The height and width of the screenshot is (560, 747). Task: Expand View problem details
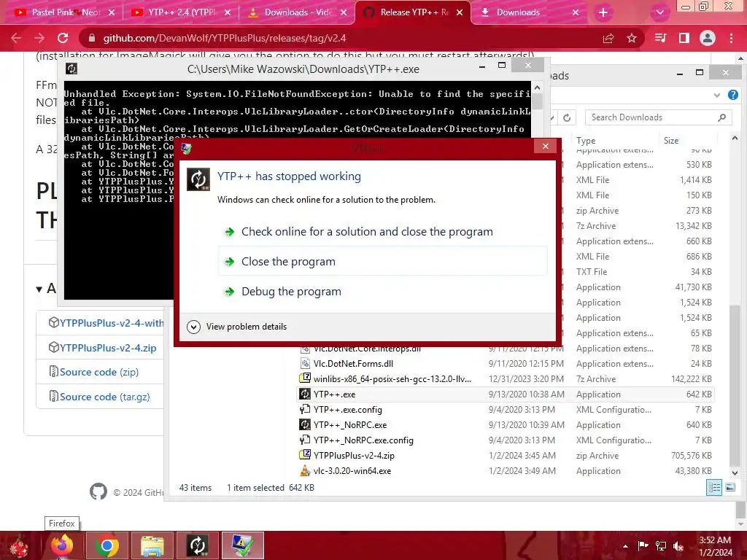(x=237, y=327)
